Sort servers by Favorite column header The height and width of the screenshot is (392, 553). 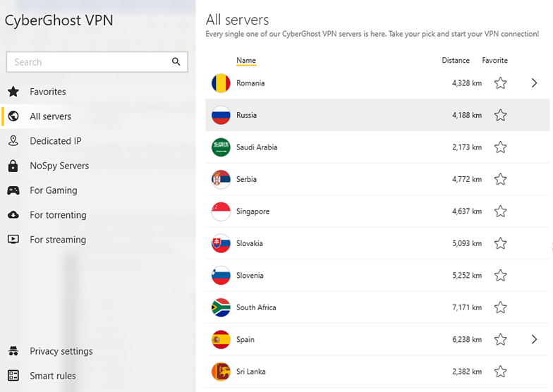tap(495, 61)
